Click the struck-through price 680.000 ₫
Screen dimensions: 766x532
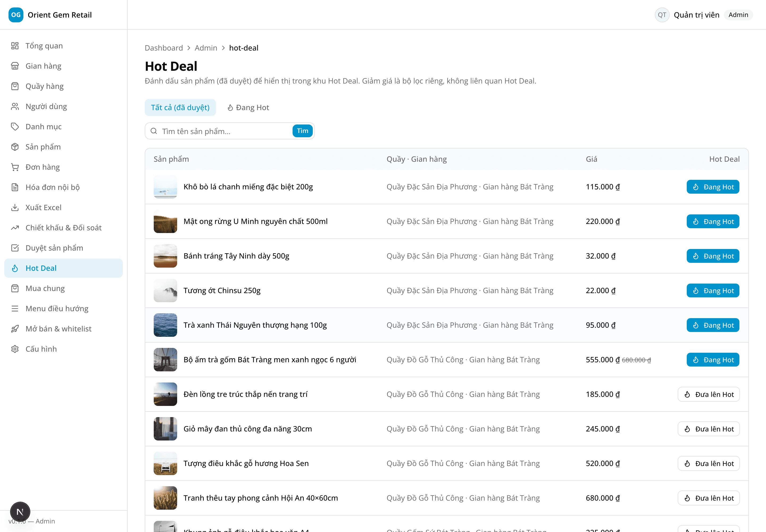pos(636,360)
